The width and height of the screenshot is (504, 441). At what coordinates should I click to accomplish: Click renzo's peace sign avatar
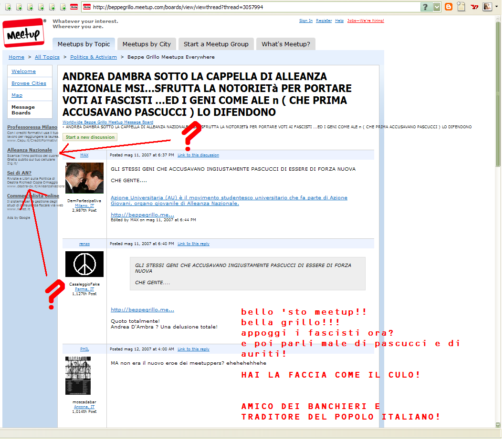click(84, 264)
